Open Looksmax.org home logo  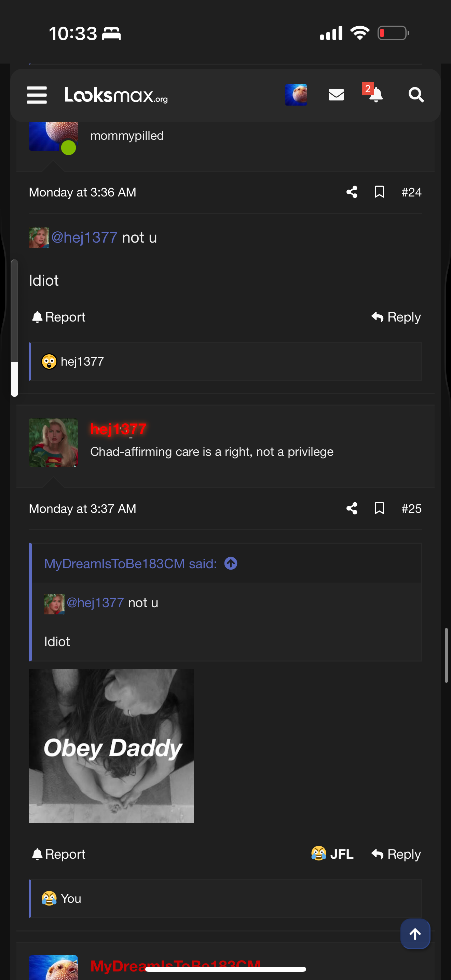(116, 95)
